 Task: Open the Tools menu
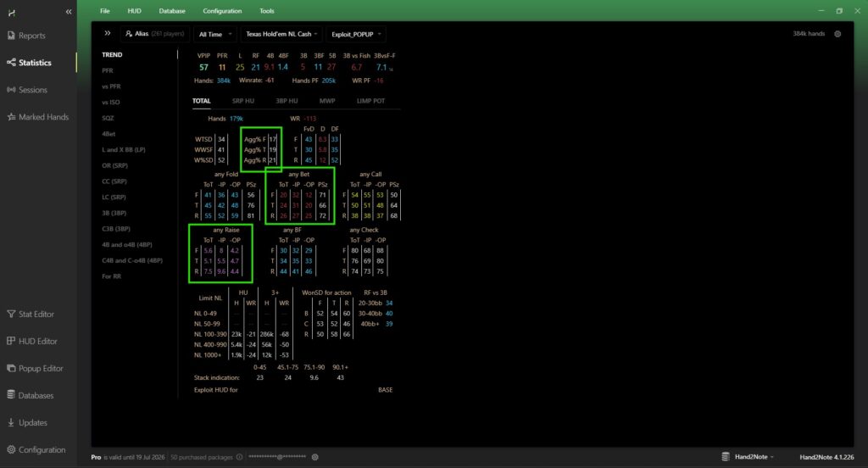[266, 11]
